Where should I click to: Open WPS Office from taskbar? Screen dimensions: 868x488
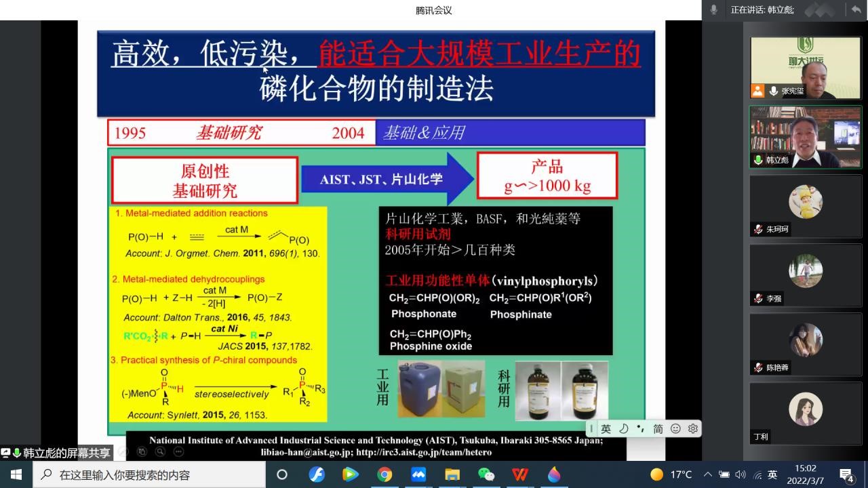coord(520,474)
